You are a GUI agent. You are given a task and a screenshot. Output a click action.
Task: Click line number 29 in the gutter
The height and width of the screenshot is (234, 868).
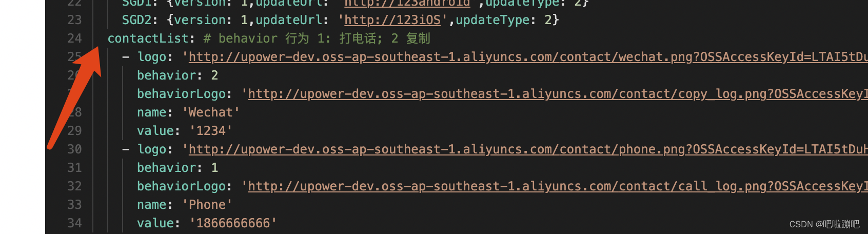[x=74, y=131]
